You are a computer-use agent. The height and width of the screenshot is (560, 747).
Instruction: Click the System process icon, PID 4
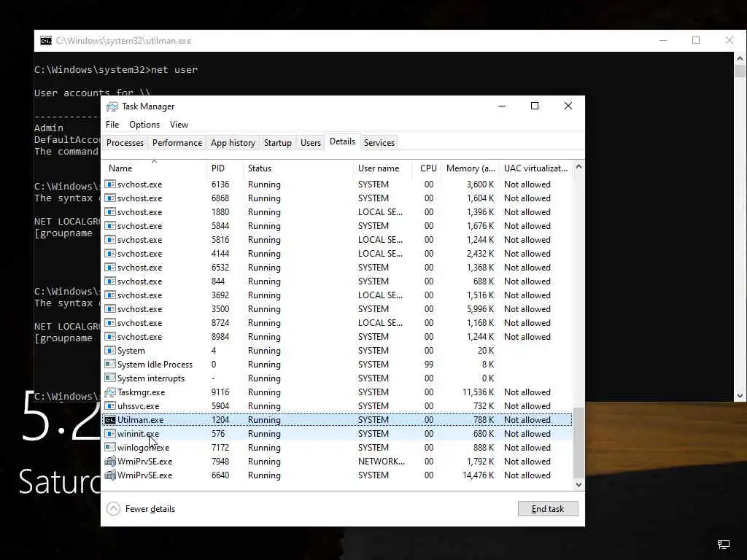(110, 351)
